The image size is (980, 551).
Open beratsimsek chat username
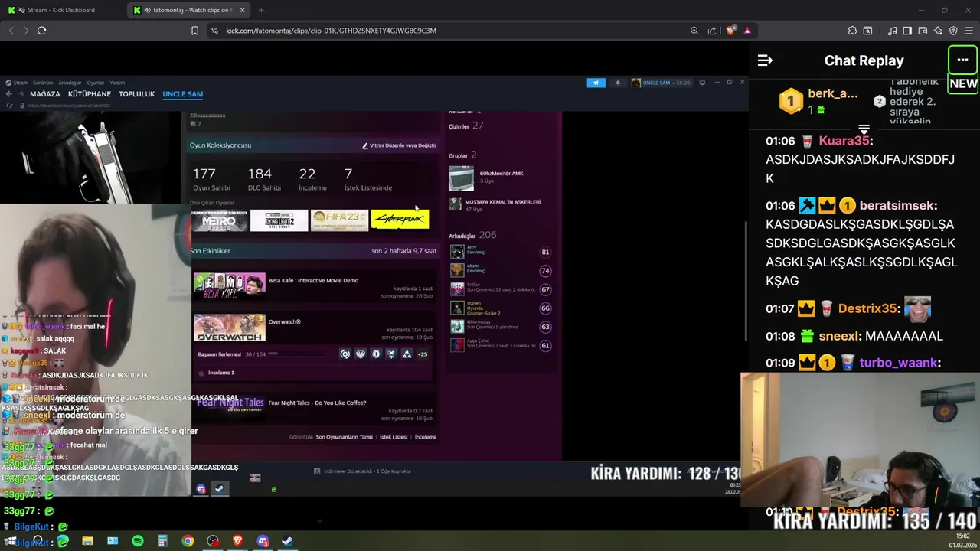897,205
